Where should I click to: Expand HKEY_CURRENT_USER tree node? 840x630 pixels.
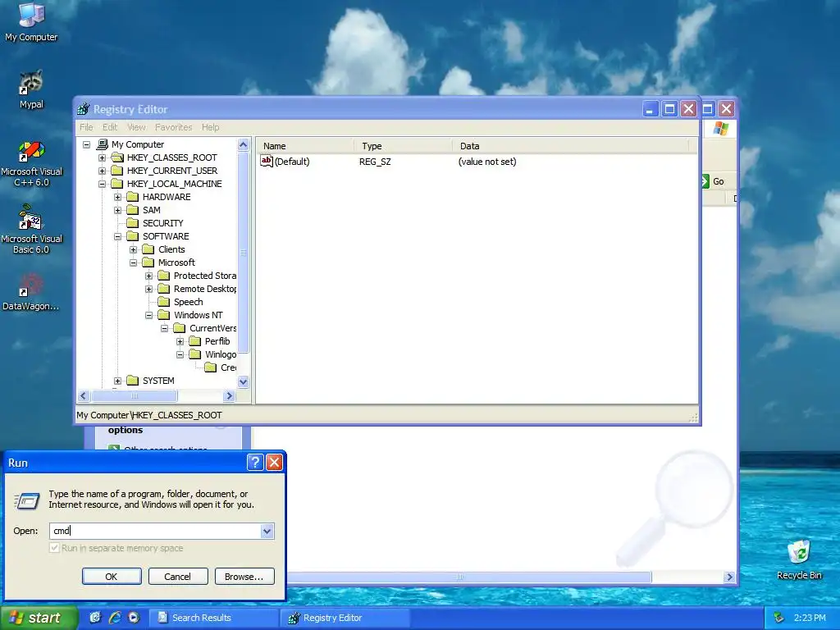(x=102, y=171)
